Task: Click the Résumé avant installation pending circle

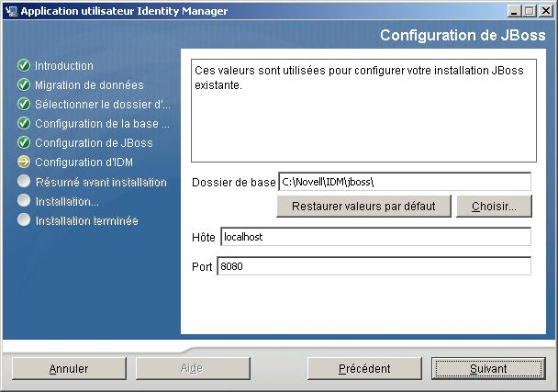Action: click(x=24, y=182)
